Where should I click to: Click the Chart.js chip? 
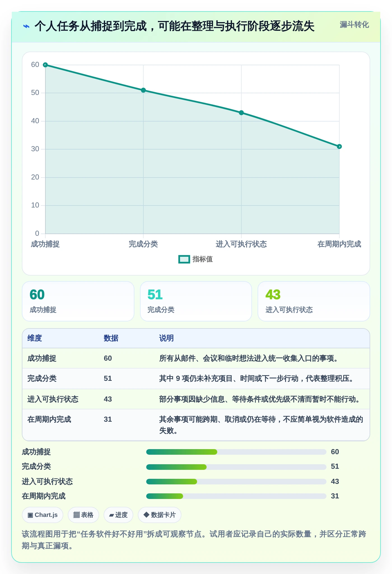tap(43, 515)
